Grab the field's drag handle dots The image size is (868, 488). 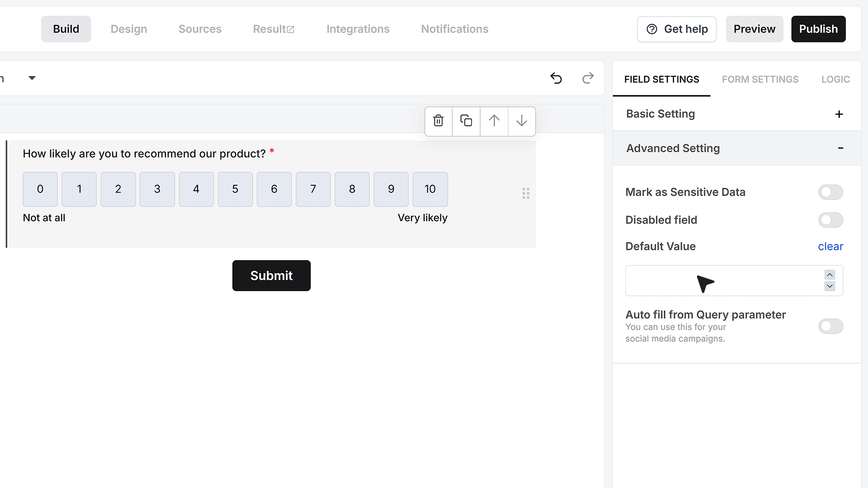tap(526, 193)
